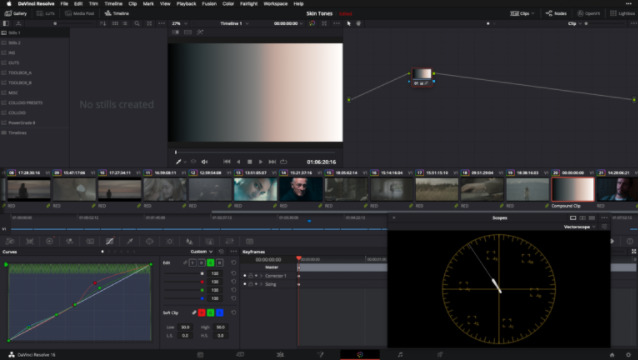Open the Camera Raw palette
Screen dimensions: 638x361
pyautogui.click(x=10, y=241)
